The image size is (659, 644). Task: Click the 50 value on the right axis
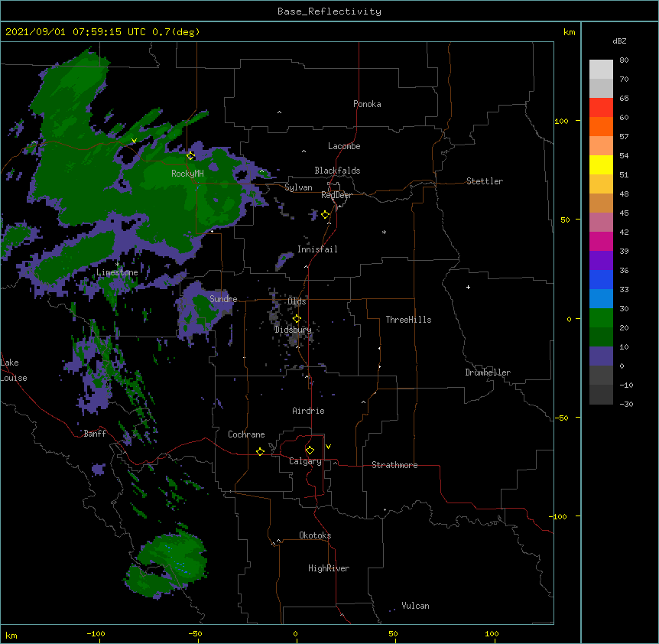(565, 220)
